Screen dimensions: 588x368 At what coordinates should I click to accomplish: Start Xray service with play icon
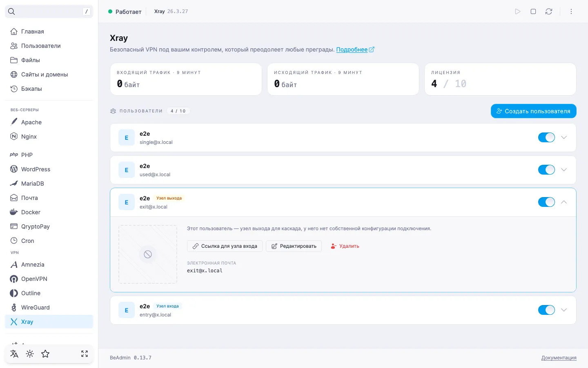[518, 11]
